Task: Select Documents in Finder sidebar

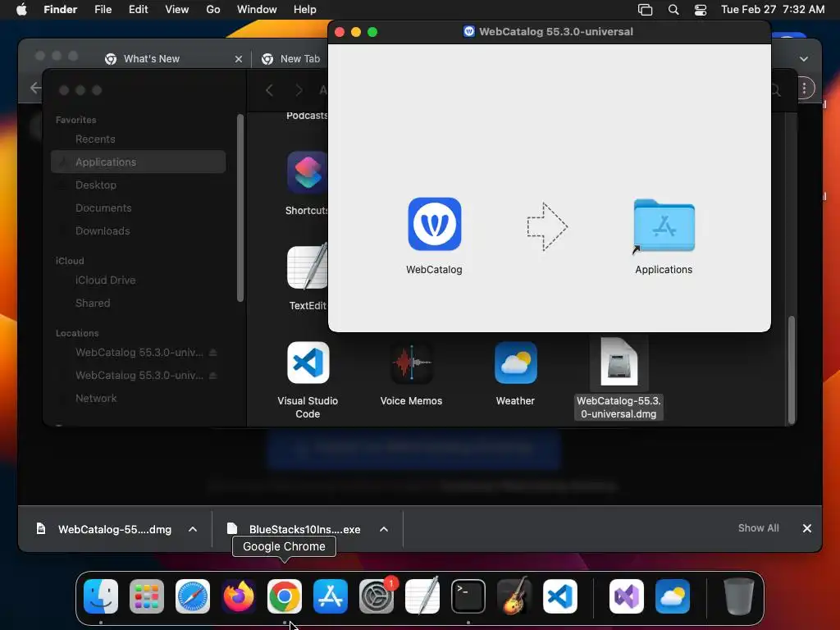Action: click(138, 208)
